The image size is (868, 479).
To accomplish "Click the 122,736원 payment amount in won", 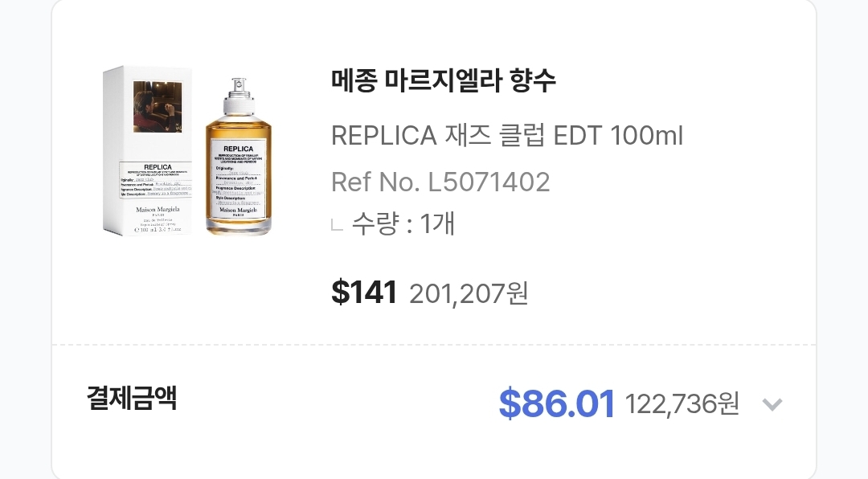I will pyautogui.click(x=682, y=403).
